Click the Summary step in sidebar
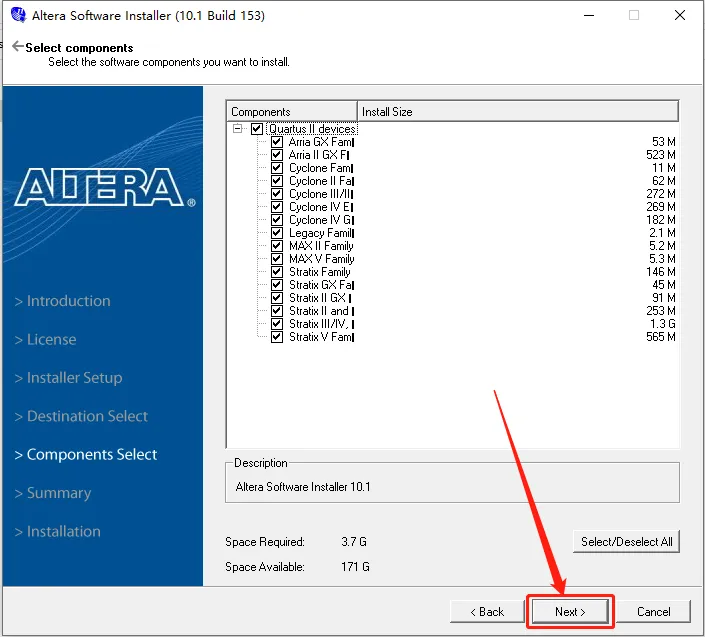705x637 pixels. [53, 493]
